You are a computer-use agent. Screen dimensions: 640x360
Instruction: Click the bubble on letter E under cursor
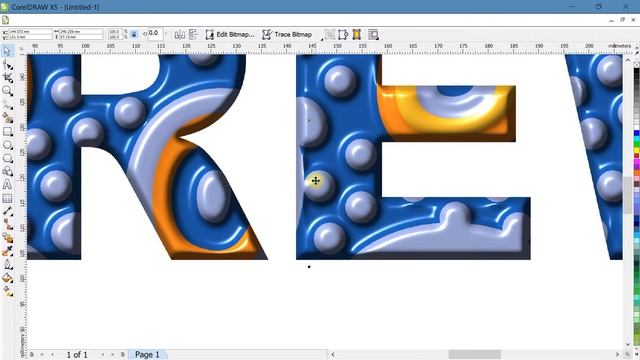pos(320,186)
